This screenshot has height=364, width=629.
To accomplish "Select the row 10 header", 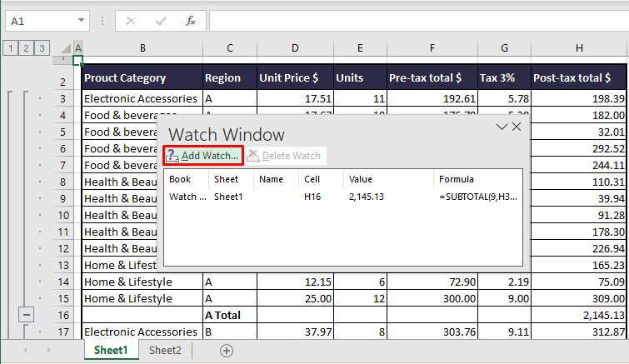I will point(63,215).
